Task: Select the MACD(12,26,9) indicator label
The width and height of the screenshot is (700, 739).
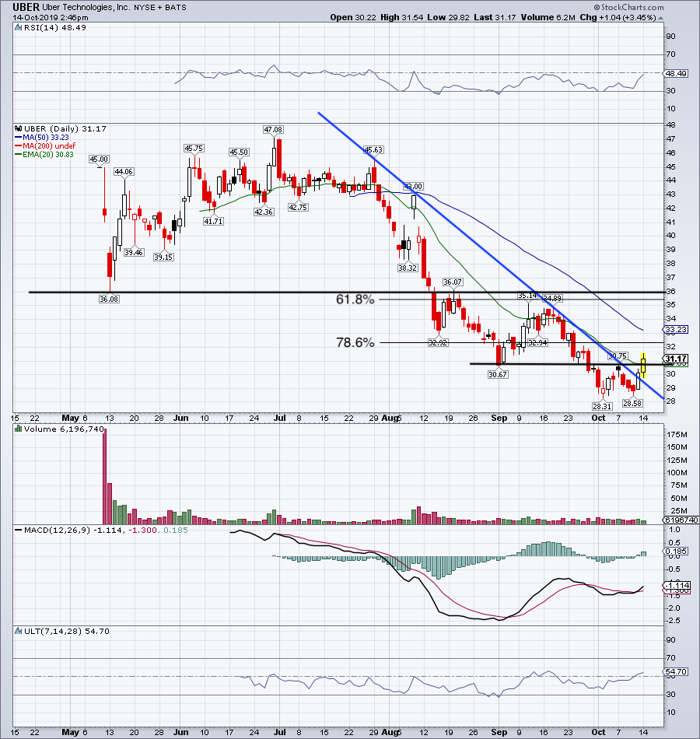Action: pos(57,531)
